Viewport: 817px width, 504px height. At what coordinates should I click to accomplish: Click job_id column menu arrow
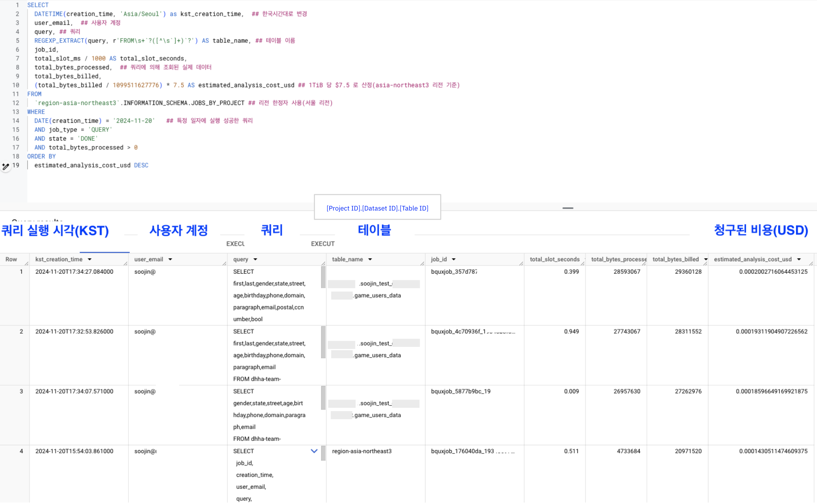(454, 259)
